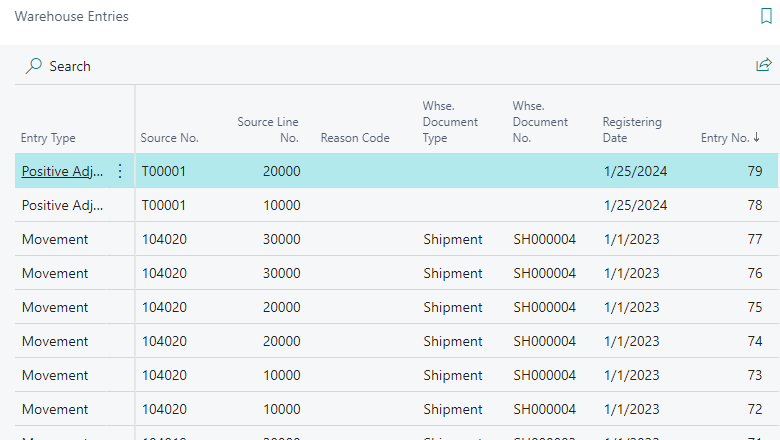The width and height of the screenshot is (780, 440).
Task: Select Entry No. 77 cell
Action: [755, 239]
